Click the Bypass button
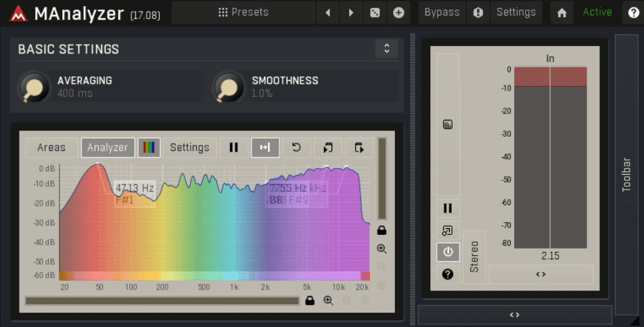Viewport: 644px width, 327px height. (x=442, y=13)
